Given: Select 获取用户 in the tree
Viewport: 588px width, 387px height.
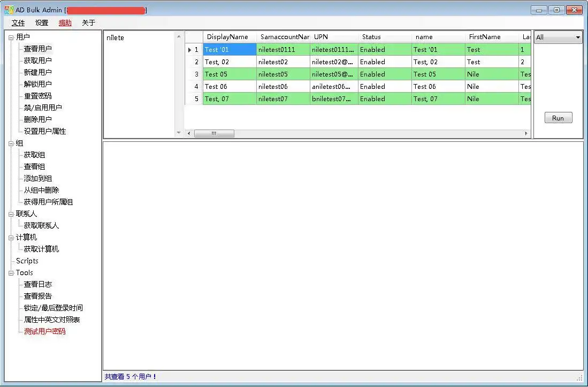Looking at the screenshot, I should (37, 60).
